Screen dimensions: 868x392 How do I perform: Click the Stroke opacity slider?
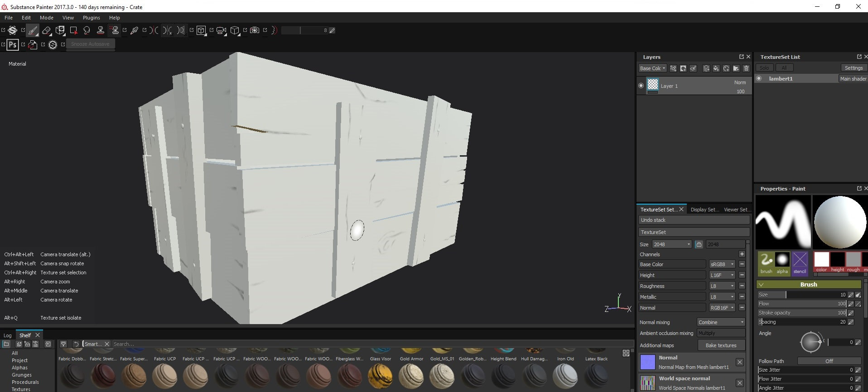[x=802, y=313]
